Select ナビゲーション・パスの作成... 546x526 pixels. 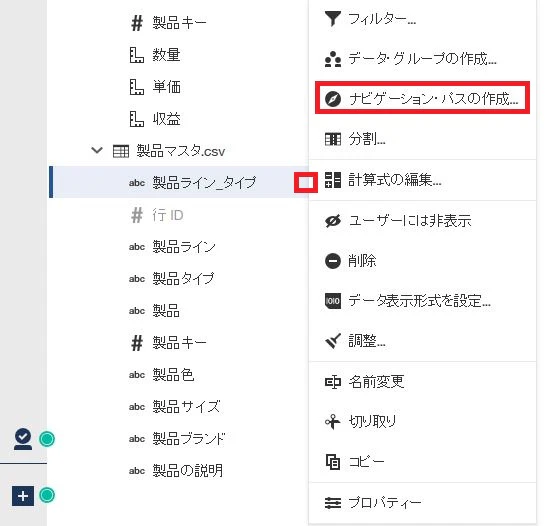click(x=422, y=99)
